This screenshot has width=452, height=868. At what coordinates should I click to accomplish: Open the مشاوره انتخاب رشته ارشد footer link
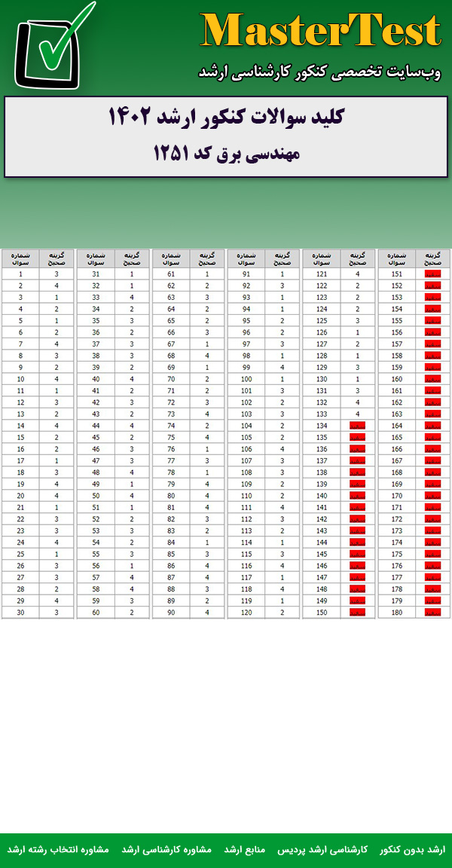click(58, 849)
